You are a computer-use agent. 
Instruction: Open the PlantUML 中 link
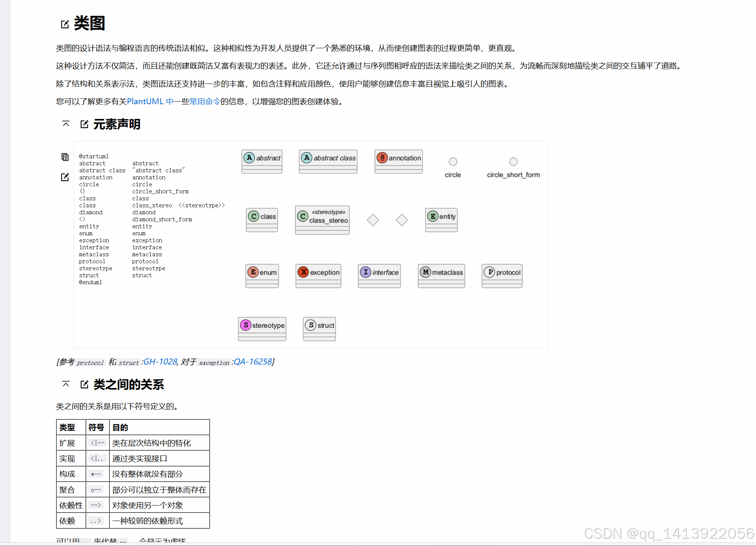[150, 102]
